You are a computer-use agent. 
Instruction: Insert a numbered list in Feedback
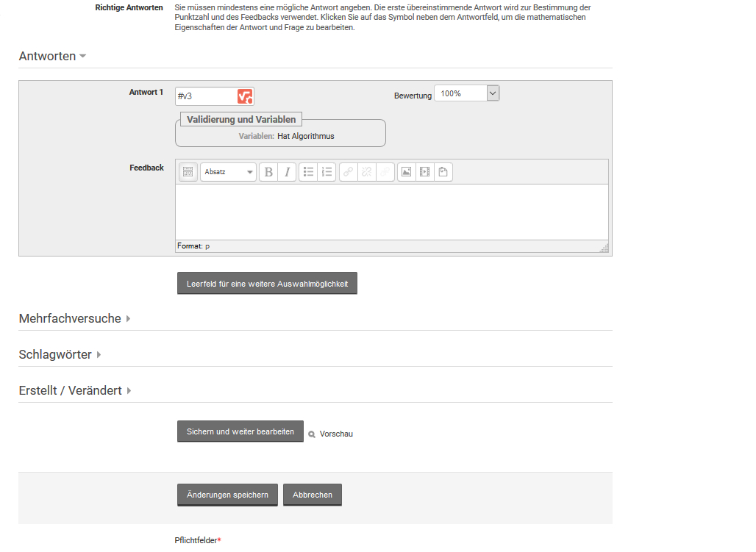[x=327, y=172]
